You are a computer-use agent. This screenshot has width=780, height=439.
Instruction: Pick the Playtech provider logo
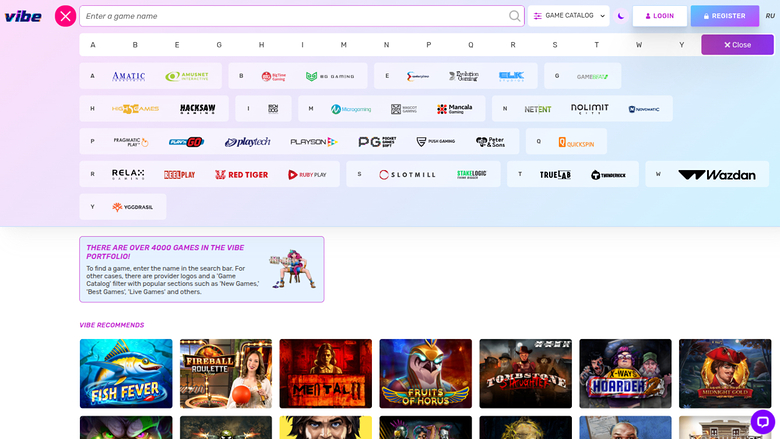(x=247, y=142)
